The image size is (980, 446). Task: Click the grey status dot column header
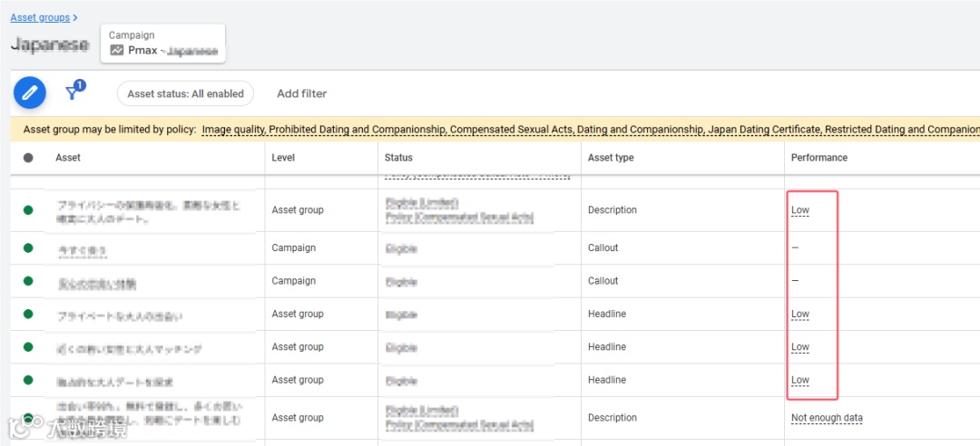pos(28,158)
